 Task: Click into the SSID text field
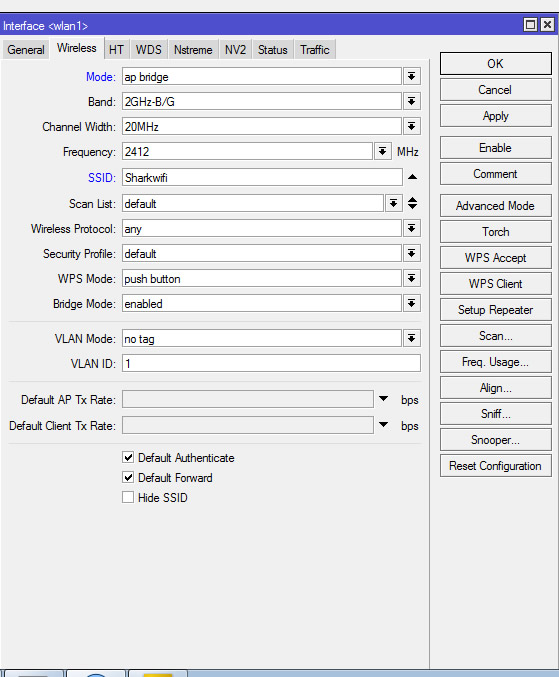pos(262,177)
